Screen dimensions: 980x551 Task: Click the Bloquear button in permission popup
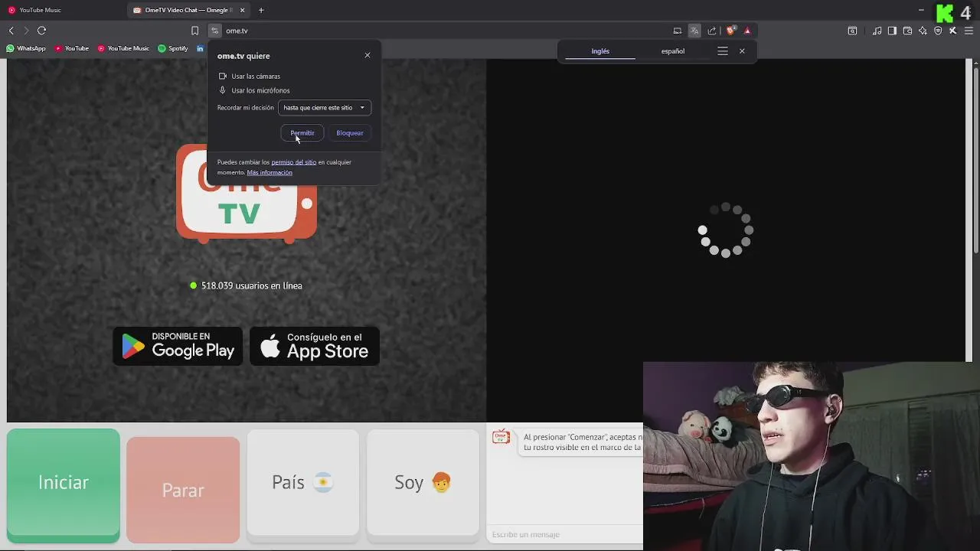[350, 133]
